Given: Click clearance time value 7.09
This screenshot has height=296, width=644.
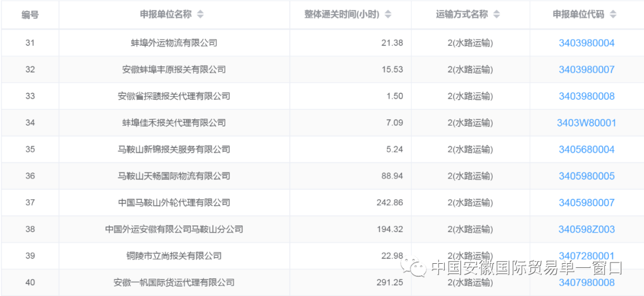Looking at the screenshot, I should click(x=395, y=122).
